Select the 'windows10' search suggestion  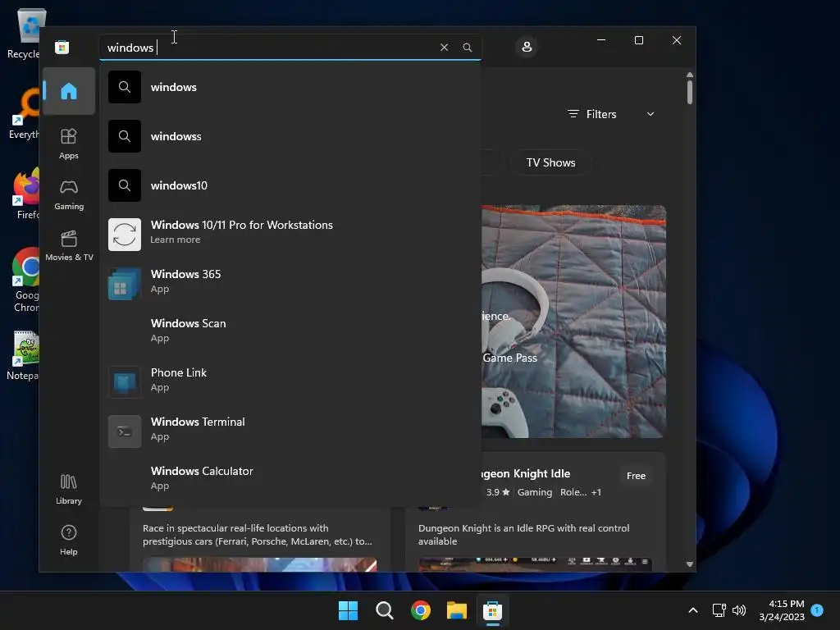290,185
